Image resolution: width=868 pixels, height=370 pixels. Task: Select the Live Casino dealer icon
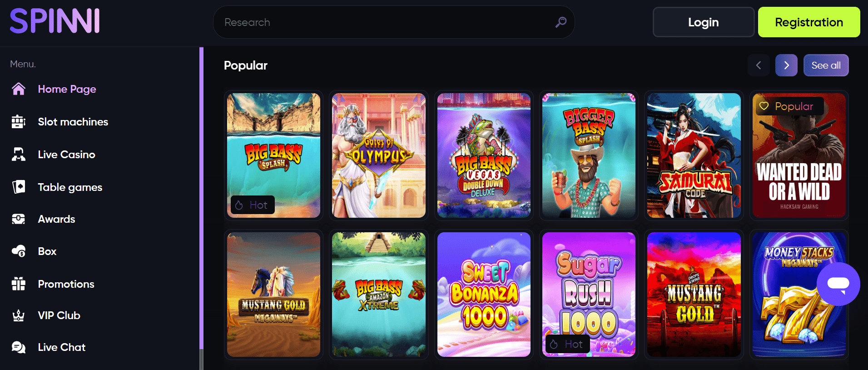[x=19, y=155]
